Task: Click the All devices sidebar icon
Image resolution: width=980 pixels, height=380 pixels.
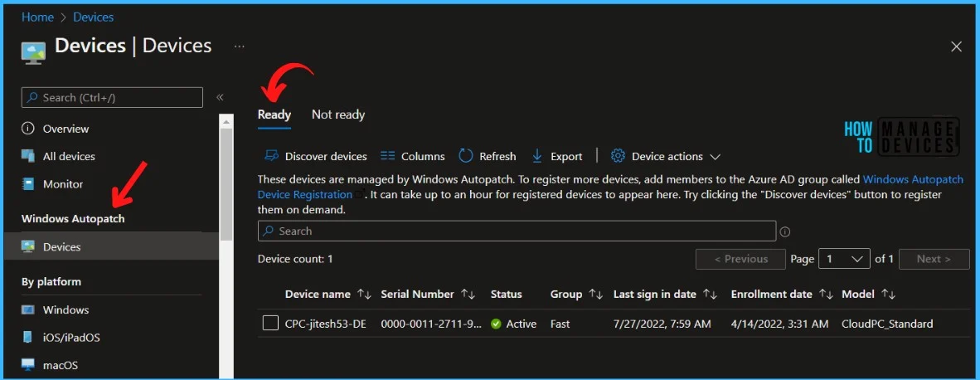Action: point(27,156)
